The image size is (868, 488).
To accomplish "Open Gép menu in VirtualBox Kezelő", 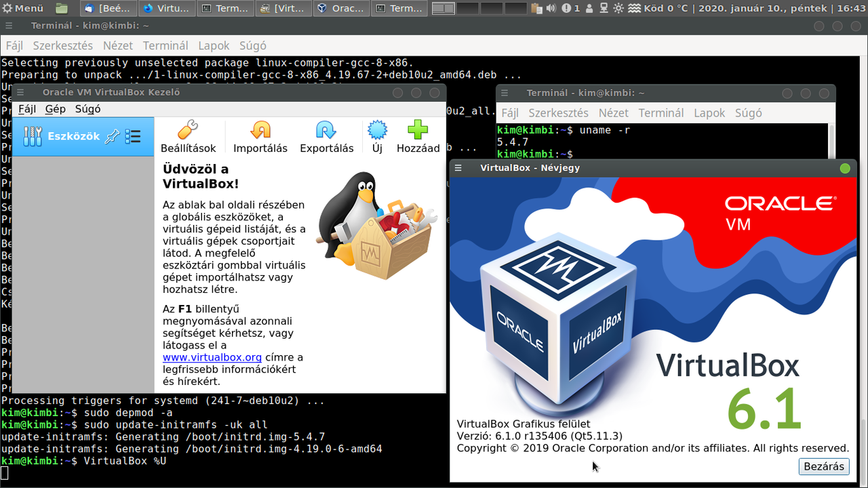I will point(55,108).
